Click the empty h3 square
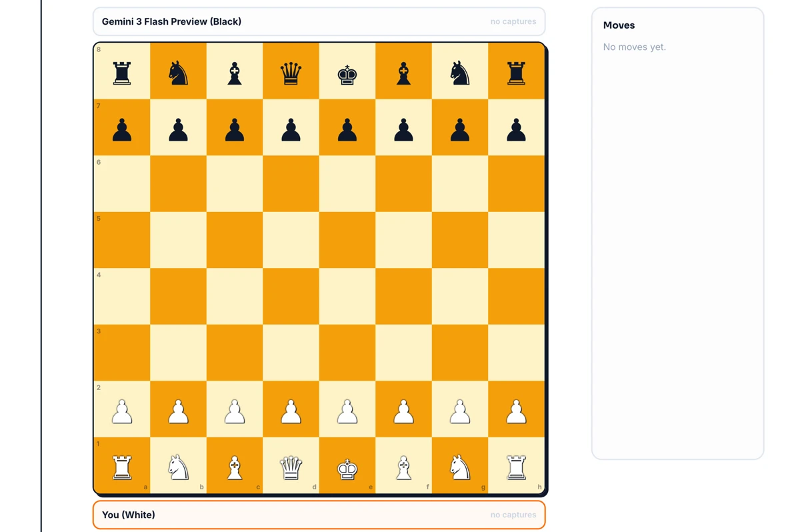Viewport: 786px width, 532px height. (516, 353)
